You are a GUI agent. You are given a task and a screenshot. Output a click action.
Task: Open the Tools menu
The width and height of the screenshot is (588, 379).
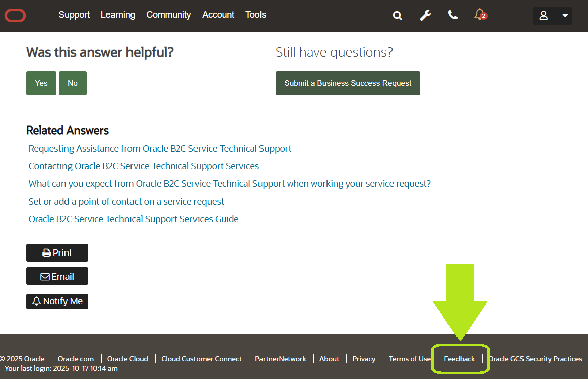[x=255, y=15]
